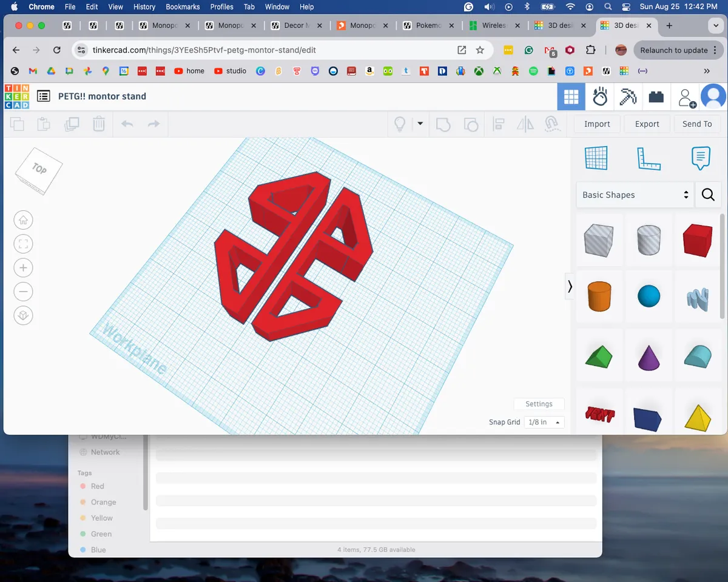Click the Home view button
The height and width of the screenshot is (582, 728).
(23, 220)
